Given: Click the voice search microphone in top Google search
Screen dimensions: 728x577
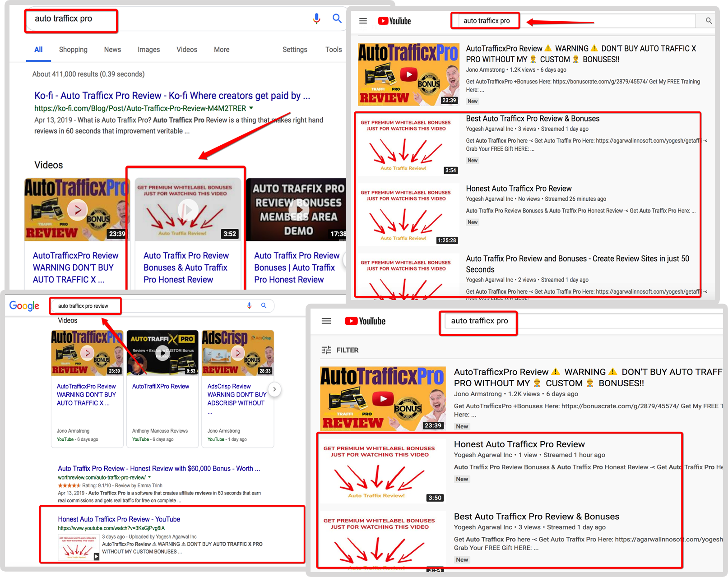Looking at the screenshot, I should [316, 18].
